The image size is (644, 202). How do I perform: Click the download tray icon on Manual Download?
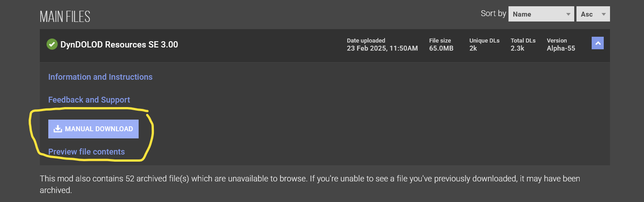[57, 129]
